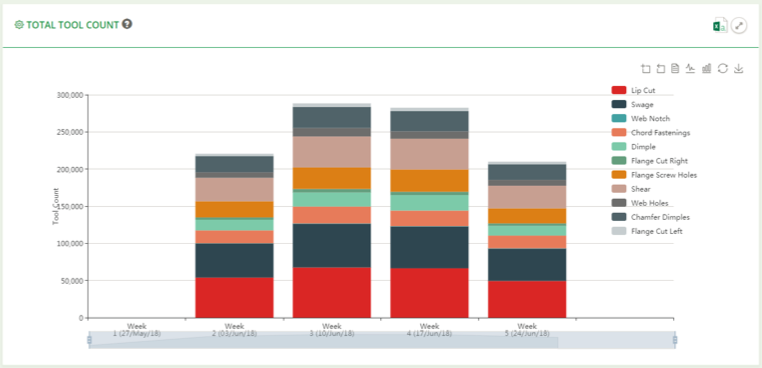
Task: Select Swage segment of Week 4 bar
Action: pyautogui.click(x=430, y=247)
